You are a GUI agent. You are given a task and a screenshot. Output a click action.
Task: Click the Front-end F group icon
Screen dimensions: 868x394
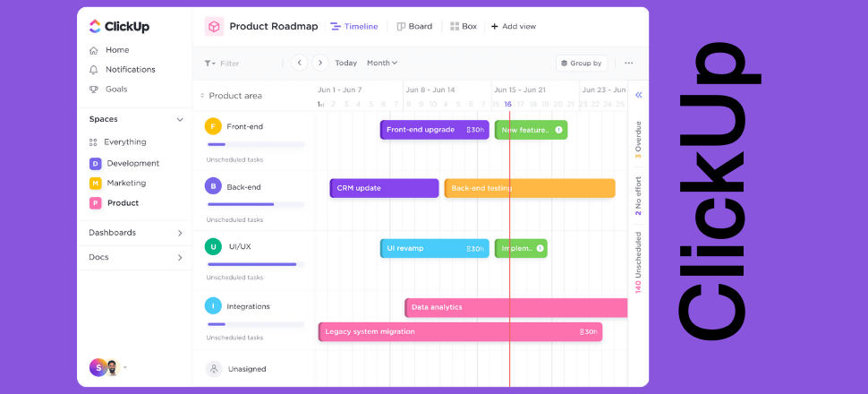click(213, 126)
